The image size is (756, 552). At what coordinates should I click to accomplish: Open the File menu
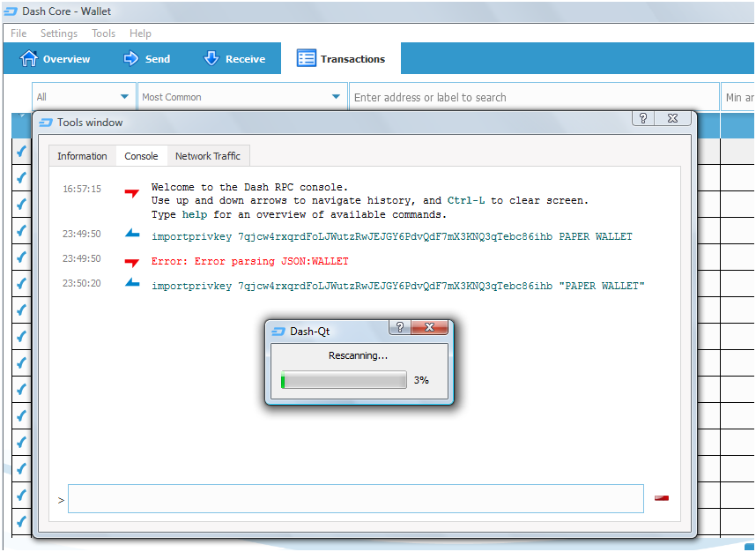(x=19, y=34)
